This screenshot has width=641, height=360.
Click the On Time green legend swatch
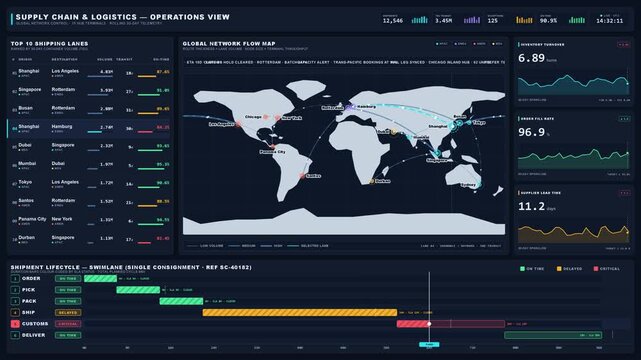pyautogui.click(x=522, y=269)
